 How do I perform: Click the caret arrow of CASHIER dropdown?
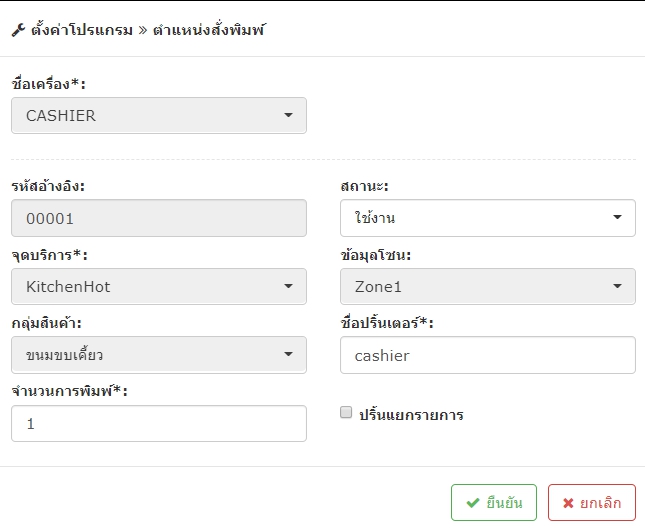click(288, 115)
